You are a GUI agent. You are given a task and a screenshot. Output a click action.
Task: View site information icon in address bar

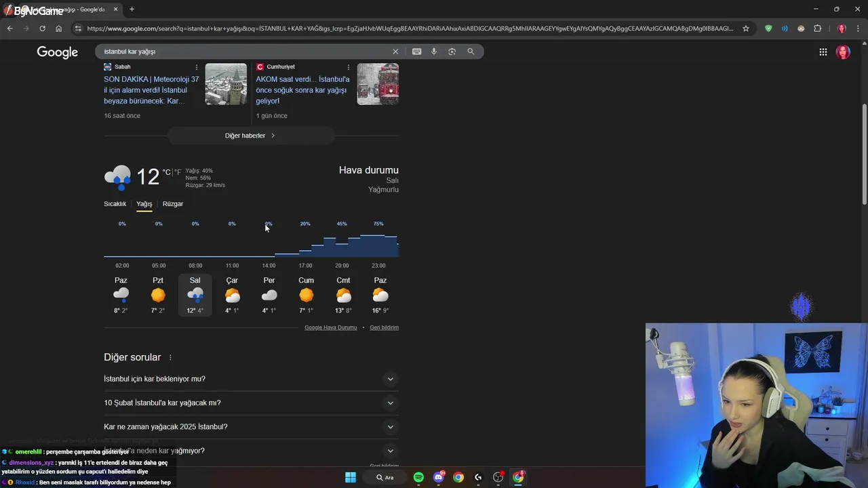[x=78, y=28]
